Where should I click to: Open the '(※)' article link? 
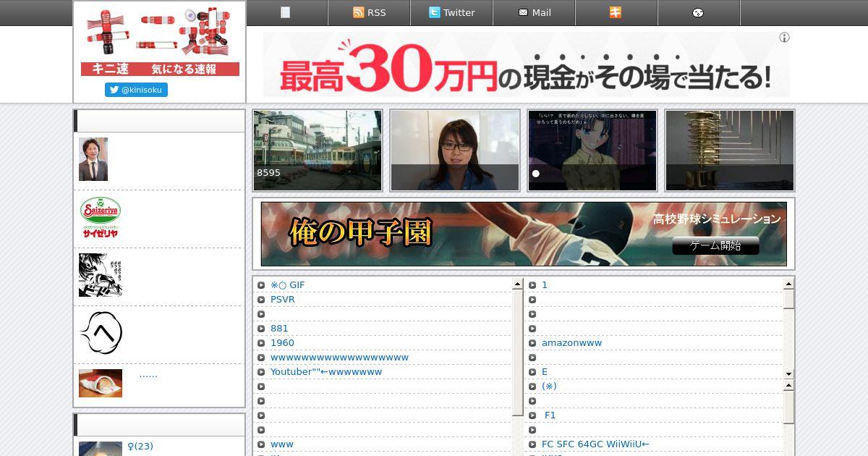click(x=549, y=387)
